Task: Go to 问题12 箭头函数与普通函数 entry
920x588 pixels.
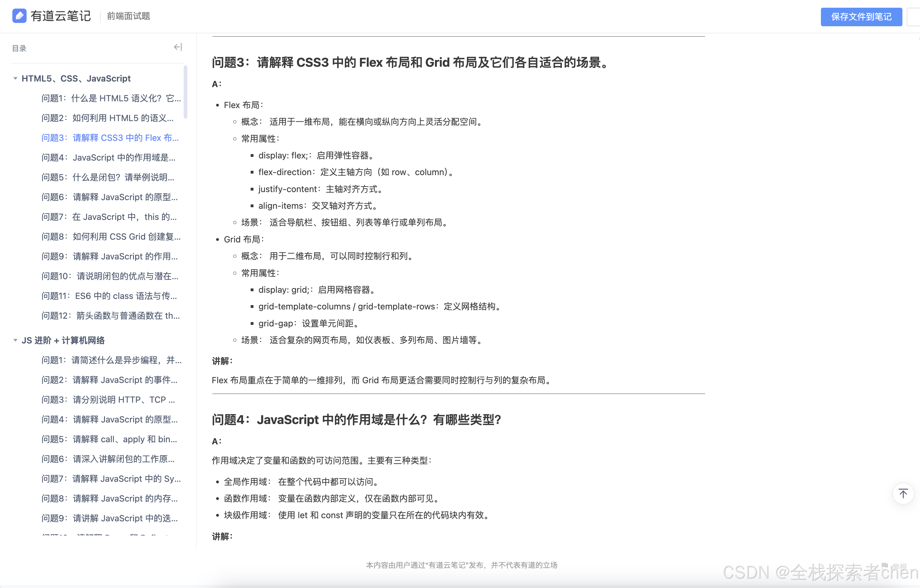Action: click(111, 316)
